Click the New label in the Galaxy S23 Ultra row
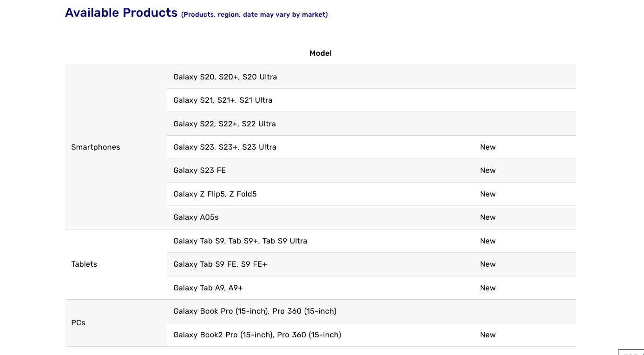 (488, 147)
